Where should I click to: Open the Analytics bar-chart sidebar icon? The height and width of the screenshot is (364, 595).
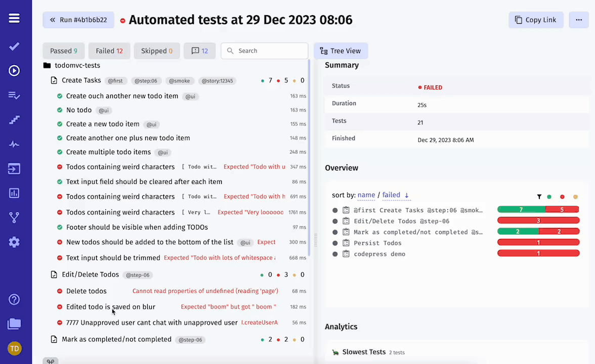(x=14, y=193)
